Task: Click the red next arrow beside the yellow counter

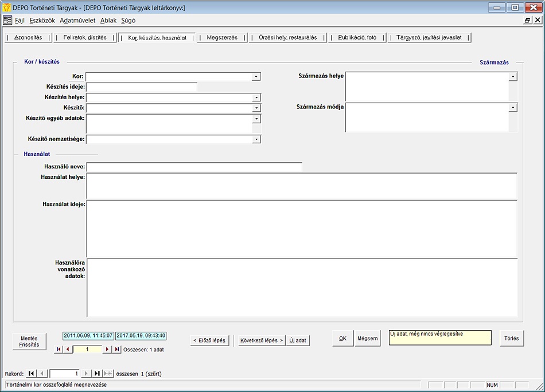Action: pos(107,349)
